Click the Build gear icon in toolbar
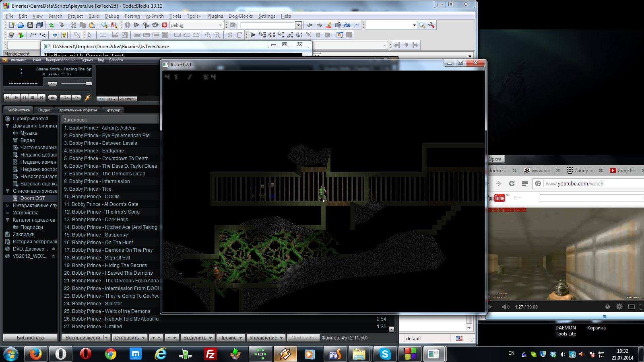The width and height of the screenshot is (644, 362). pos(128,25)
